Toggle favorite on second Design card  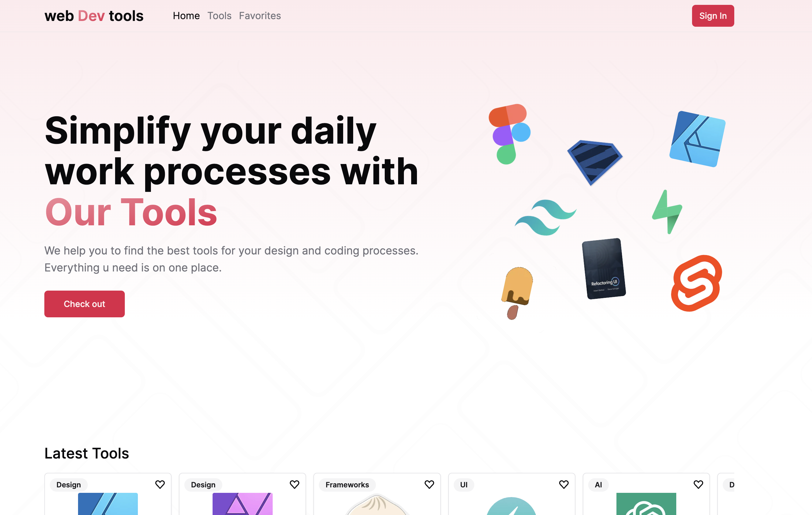click(294, 484)
